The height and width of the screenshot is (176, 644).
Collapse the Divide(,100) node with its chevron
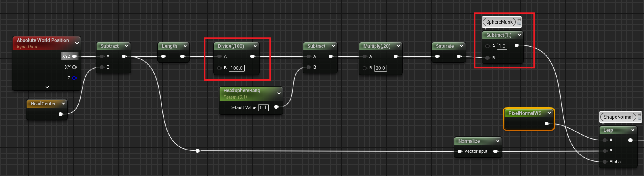(x=255, y=46)
